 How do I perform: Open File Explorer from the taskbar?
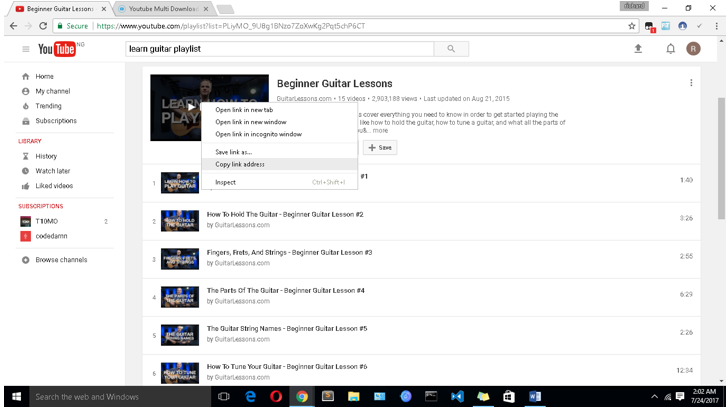[x=354, y=396]
